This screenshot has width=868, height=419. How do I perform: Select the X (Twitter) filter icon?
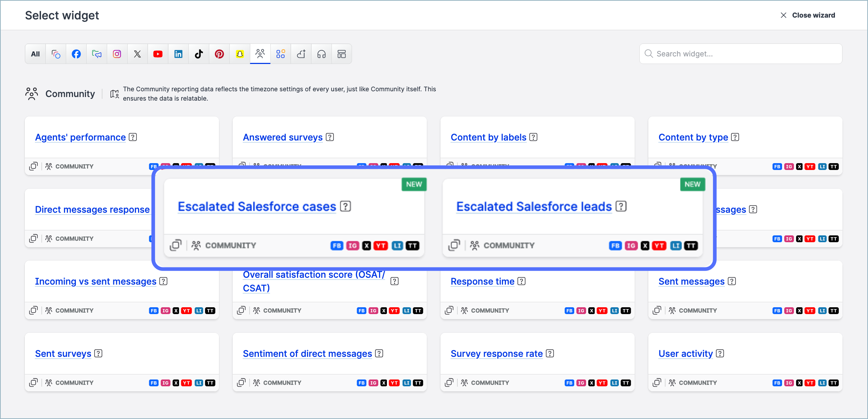point(137,54)
